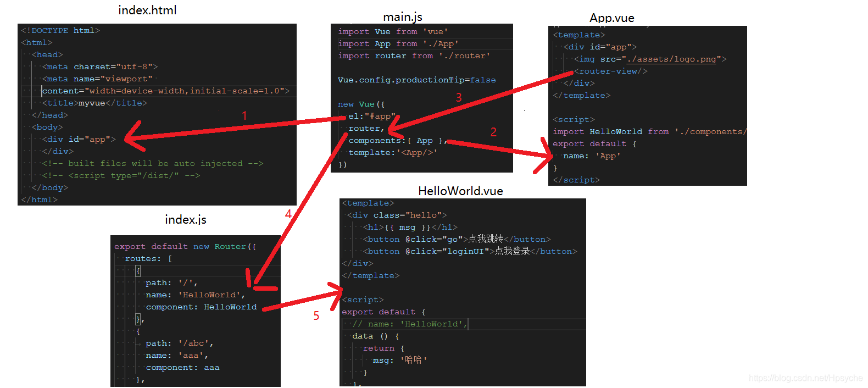This screenshot has width=868, height=388.
Task: Click the meta charset="utf-8" line
Action: click(x=100, y=67)
